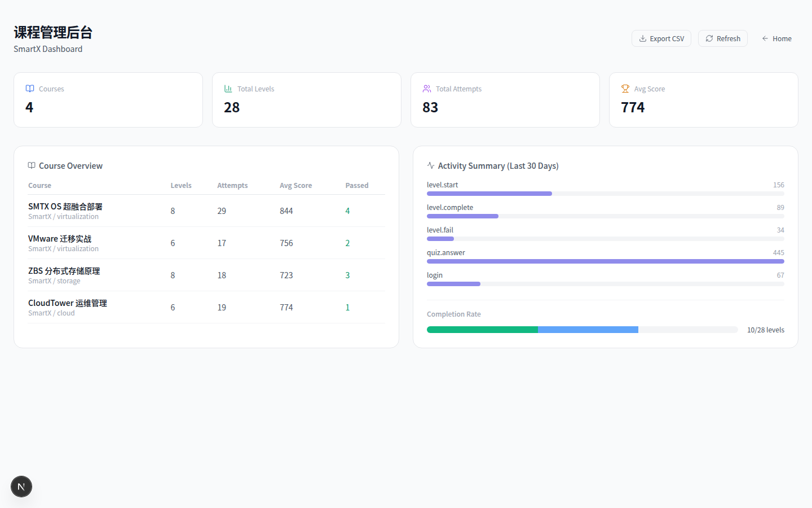Click the Avg Score column header
The width and height of the screenshot is (812, 508).
[295, 185]
